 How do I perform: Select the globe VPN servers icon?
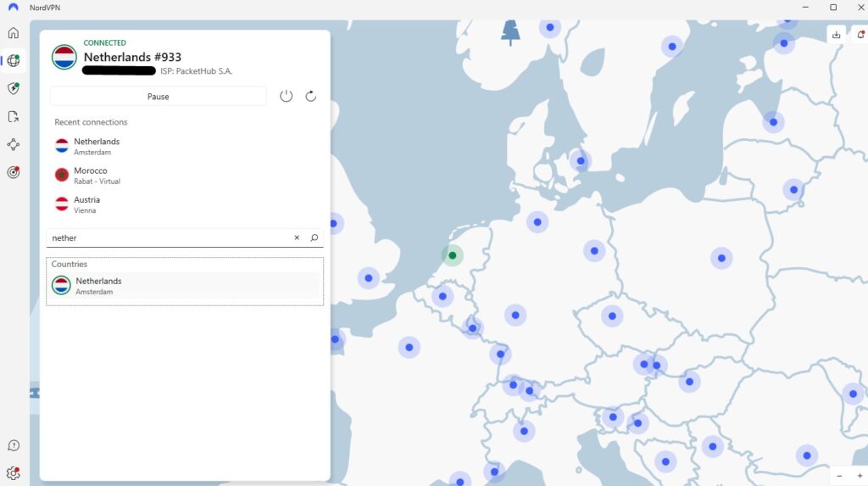(14, 60)
